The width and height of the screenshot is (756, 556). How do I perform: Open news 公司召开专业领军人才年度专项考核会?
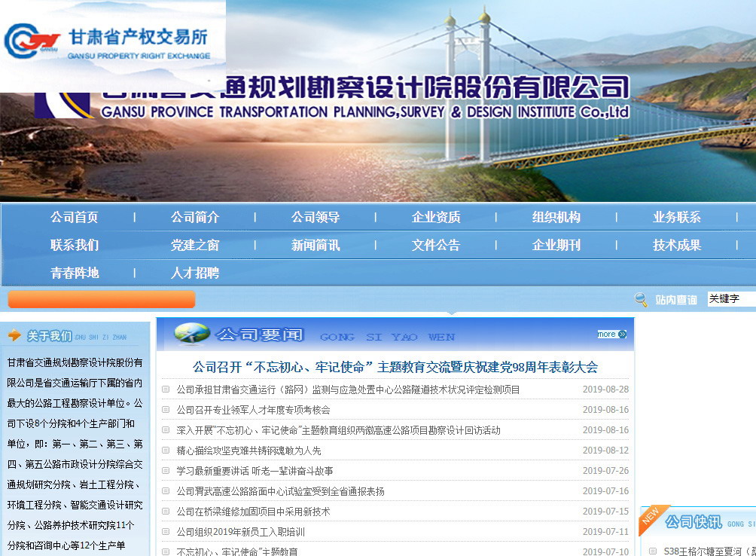tap(253, 410)
